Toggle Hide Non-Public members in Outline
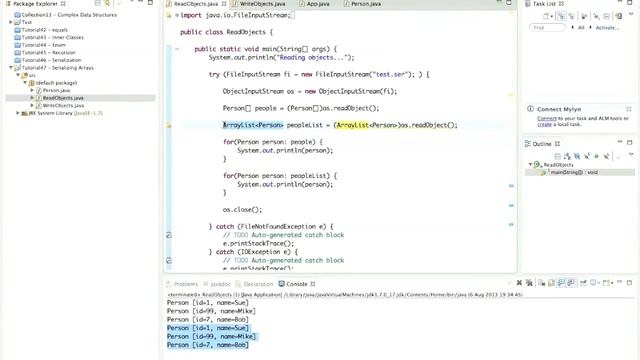 596,156
